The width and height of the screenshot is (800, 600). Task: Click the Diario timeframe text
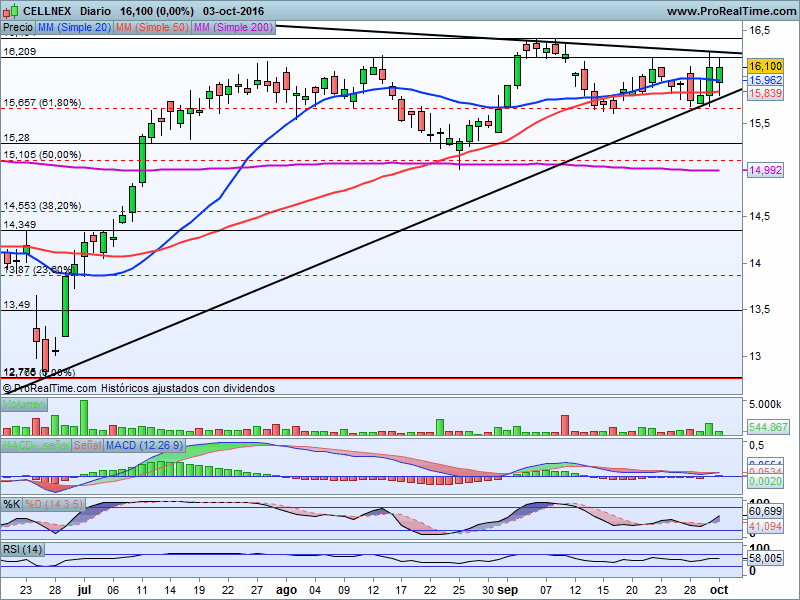(95, 11)
